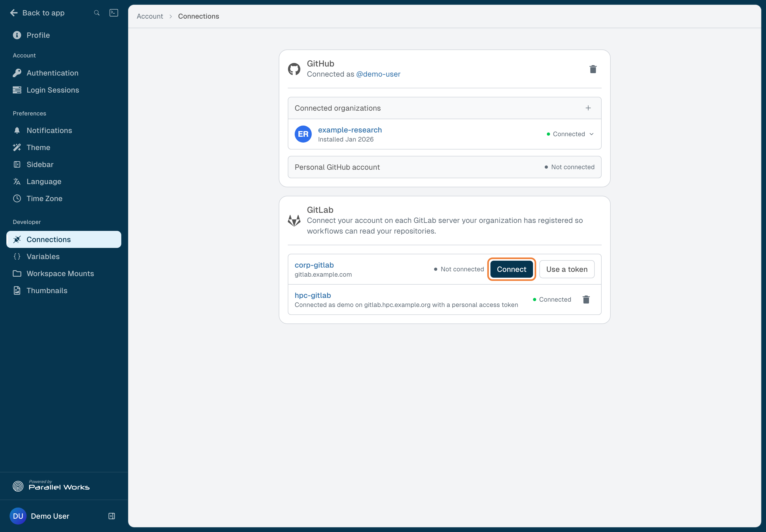The width and height of the screenshot is (766, 532).
Task: Click the Connections plug icon
Action: (x=17, y=239)
